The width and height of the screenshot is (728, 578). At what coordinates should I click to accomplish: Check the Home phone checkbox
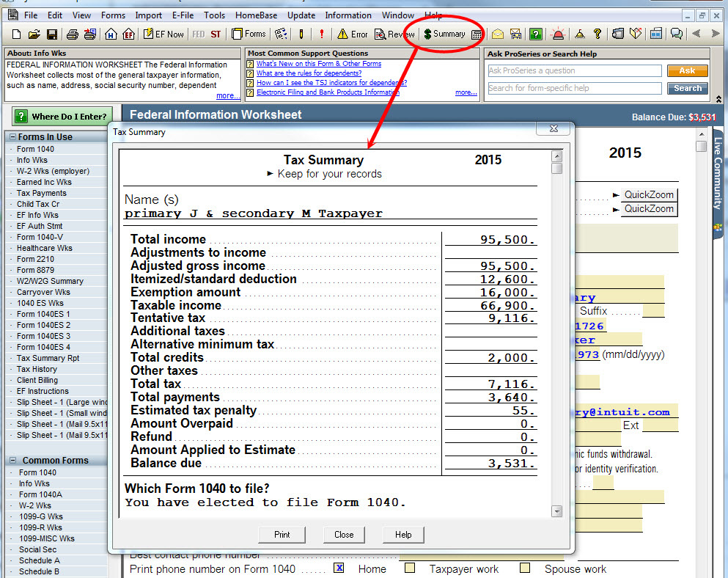point(339,568)
